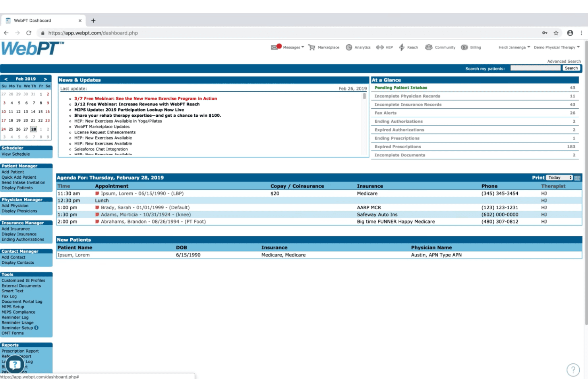Open Smart Text under Tools
The width and height of the screenshot is (588, 392).
pos(12,291)
